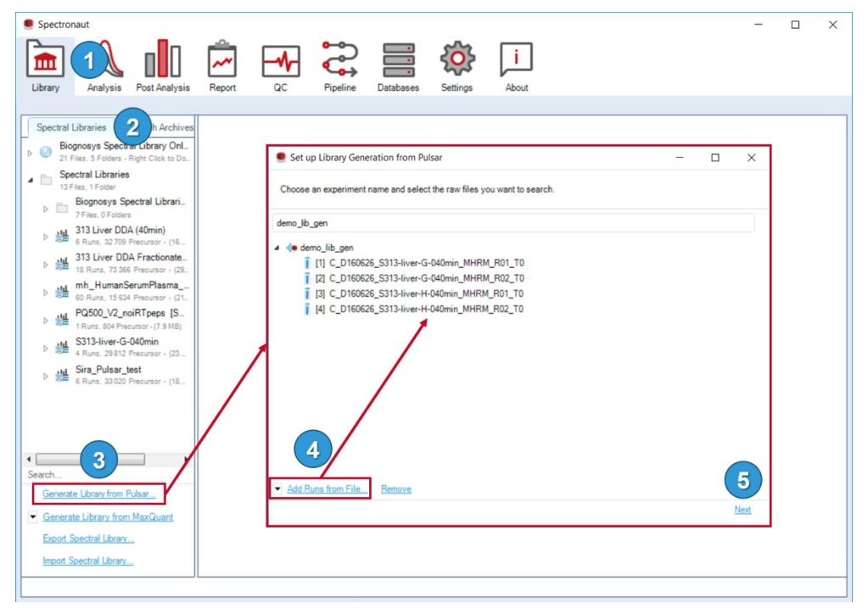Image resolution: width=868 pixels, height=614 pixels.
Task: Click the S313-liver-G-040min library icon
Action: [x=62, y=348]
